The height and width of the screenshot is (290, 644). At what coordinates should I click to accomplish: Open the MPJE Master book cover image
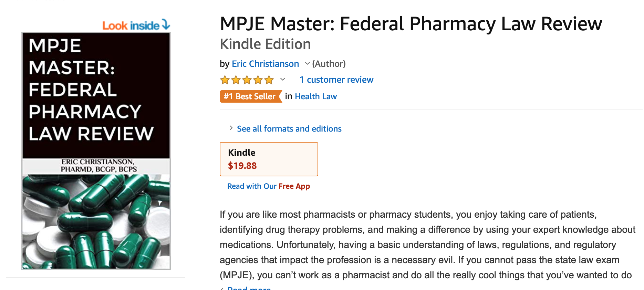[x=96, y=151]
